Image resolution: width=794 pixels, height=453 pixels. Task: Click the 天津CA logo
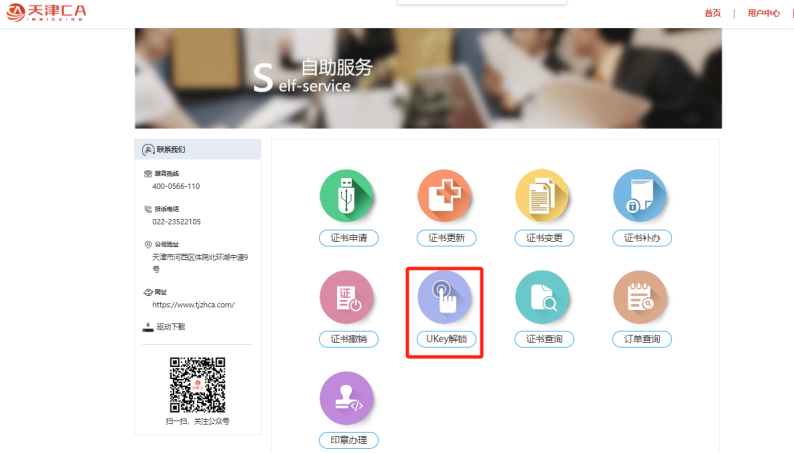(46, 12)
